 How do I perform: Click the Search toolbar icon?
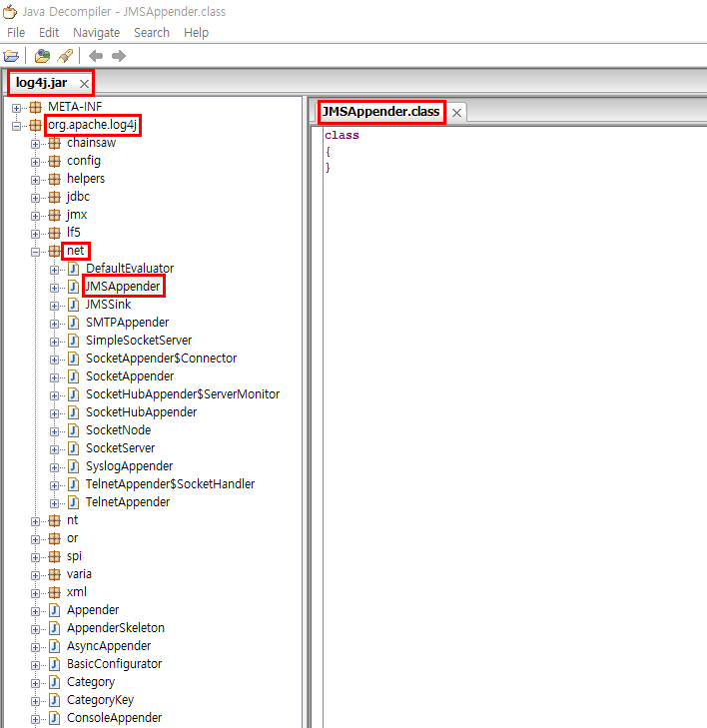(x=65, y=56)
